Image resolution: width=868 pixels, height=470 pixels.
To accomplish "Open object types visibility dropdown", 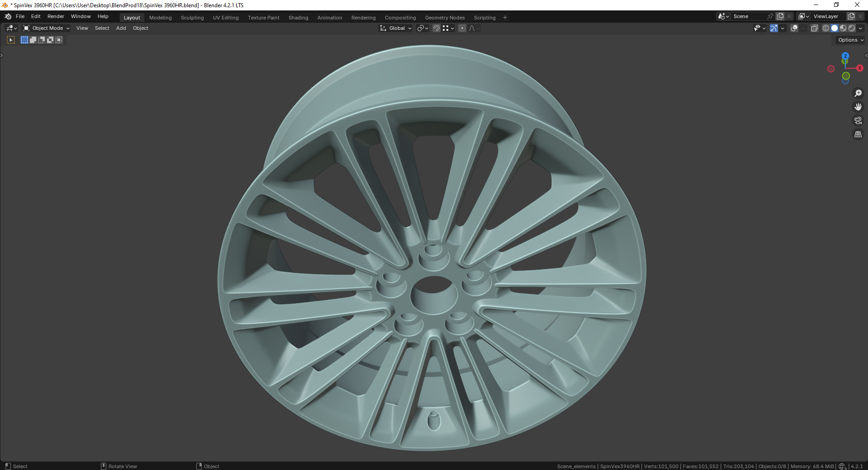I will (760, 28).
